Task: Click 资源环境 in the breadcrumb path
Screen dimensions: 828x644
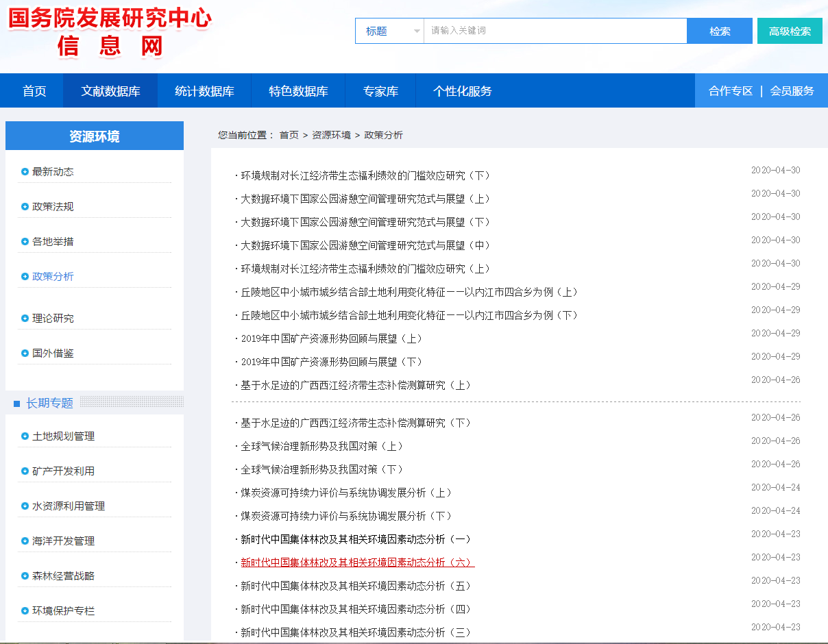Action: coord(331,135)
